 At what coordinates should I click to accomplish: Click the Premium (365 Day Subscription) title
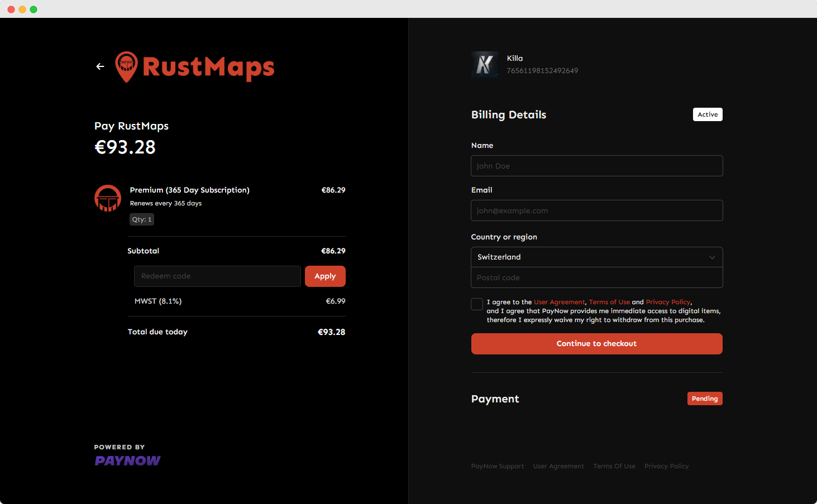190,190
